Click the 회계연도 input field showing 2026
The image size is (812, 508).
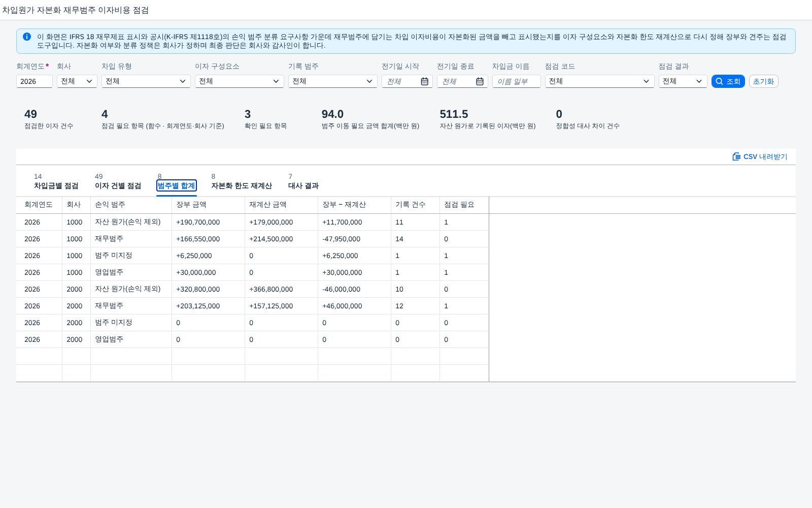tap(35, 81)
